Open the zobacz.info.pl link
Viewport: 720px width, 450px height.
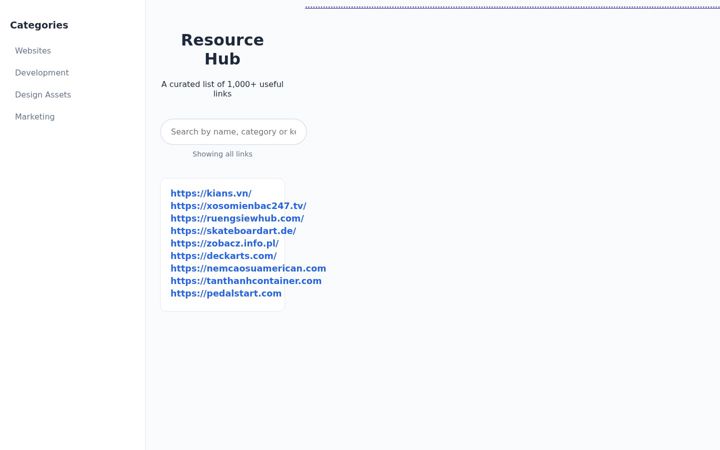click(225, 243)
